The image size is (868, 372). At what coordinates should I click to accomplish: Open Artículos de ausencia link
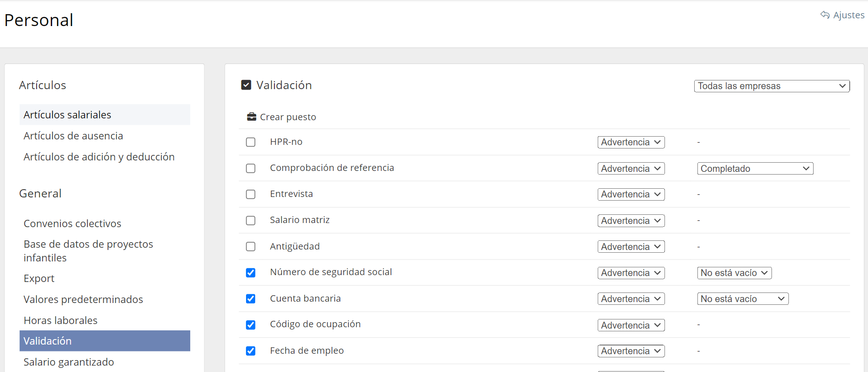tap(73, 136)
